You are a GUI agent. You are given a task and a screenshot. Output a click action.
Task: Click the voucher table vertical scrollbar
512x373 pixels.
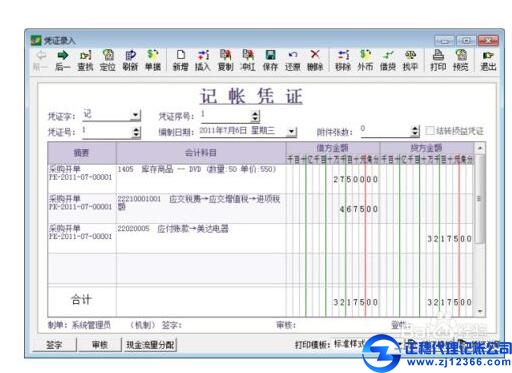(480, 230)
